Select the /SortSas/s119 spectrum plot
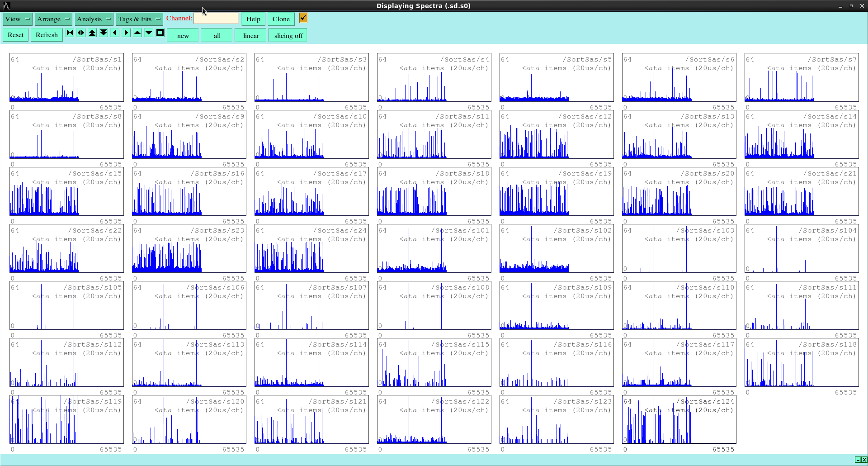This screenshot has width=868, height=466. [66, 419]
